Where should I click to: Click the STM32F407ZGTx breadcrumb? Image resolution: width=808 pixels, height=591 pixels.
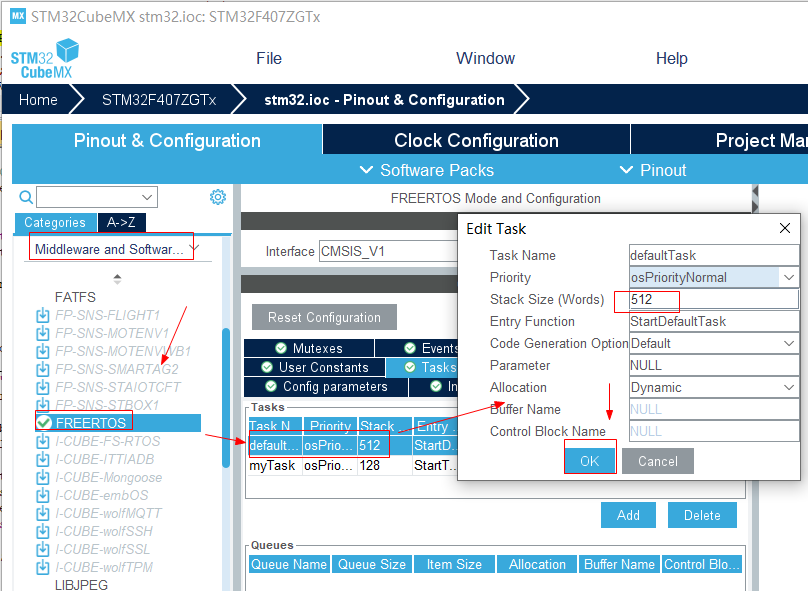coord(159,99)
